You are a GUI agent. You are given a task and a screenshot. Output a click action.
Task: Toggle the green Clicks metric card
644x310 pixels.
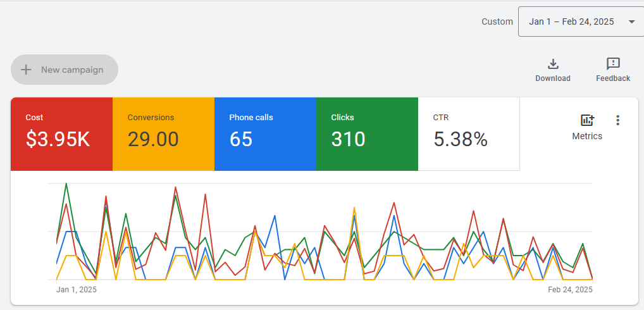pyautogui.click(x=367, y=134)
